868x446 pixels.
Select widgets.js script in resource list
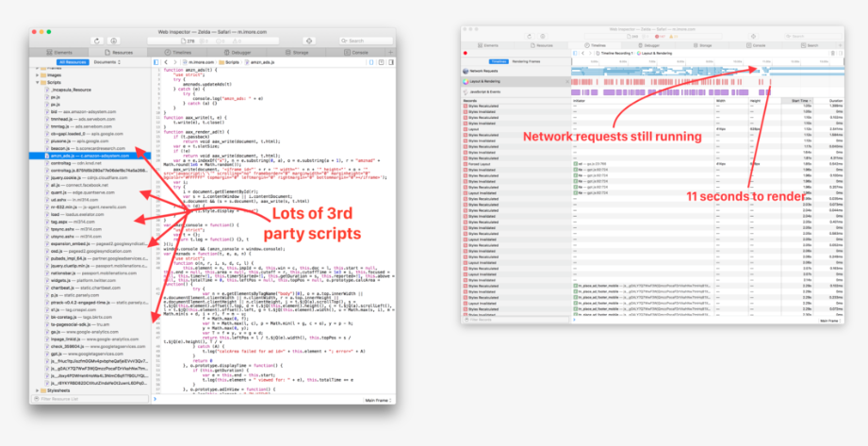point(90,280)
